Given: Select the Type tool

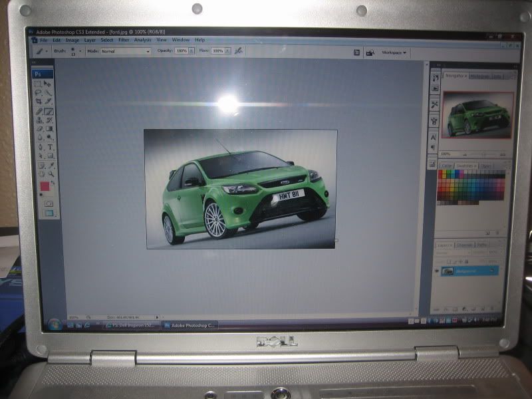Looking at the screenshot, I should coord(51,147).
